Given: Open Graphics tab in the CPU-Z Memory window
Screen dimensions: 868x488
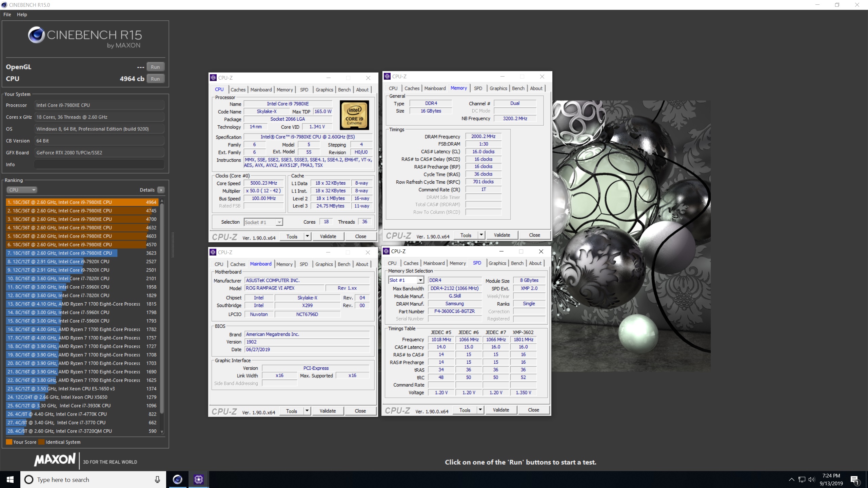Looking at the screenshot, I should pyautogui.click(x=498, y=88).
